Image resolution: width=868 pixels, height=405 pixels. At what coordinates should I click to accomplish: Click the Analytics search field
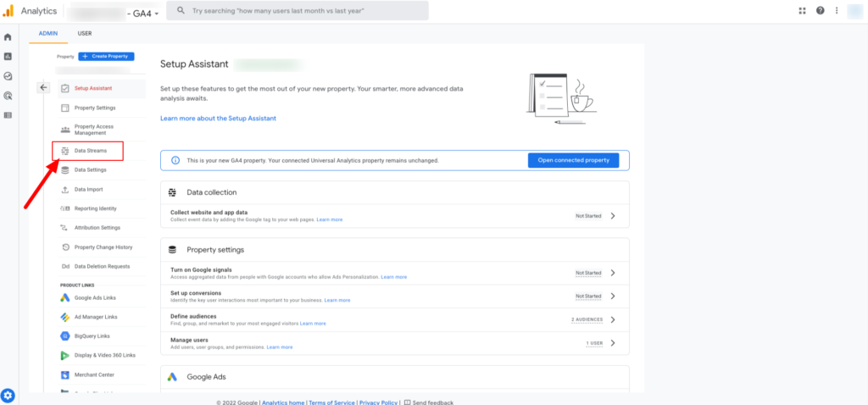[x=298, y=10]
